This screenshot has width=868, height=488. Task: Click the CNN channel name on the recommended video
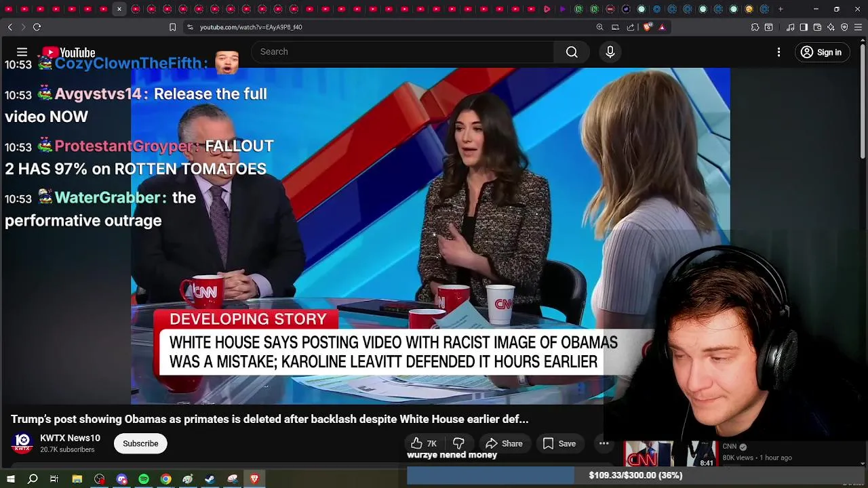tap(730, 447)
